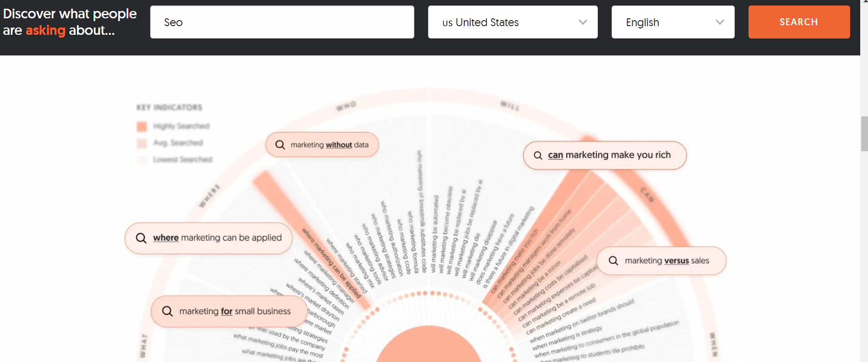Click the page's vertical scrollbar thumb
This screenshot has width=868, height=362.
pos(864,133)
